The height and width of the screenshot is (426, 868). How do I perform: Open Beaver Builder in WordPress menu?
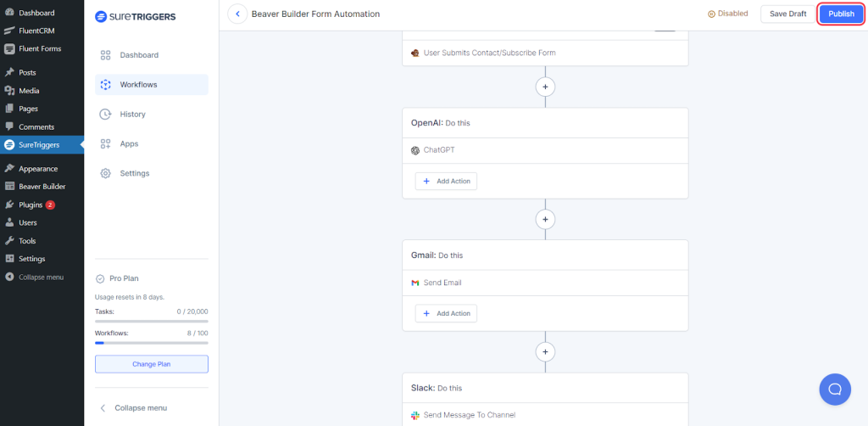(41, 187)
